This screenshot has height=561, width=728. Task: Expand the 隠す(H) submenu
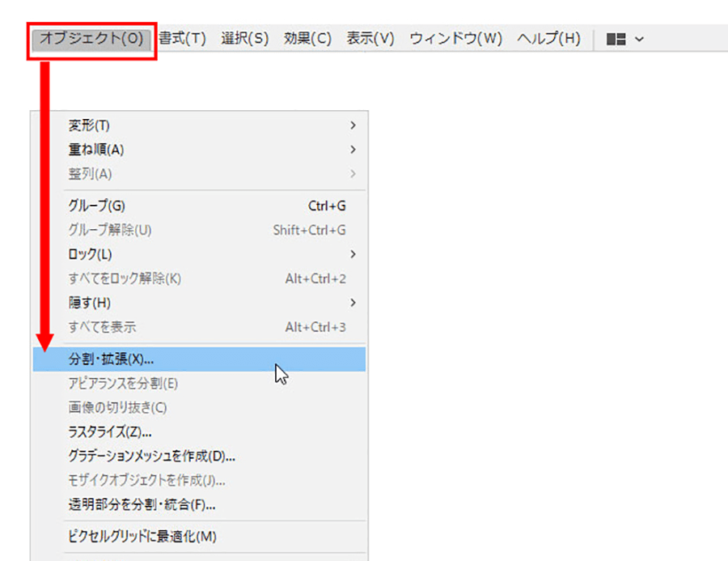[199, 303]
